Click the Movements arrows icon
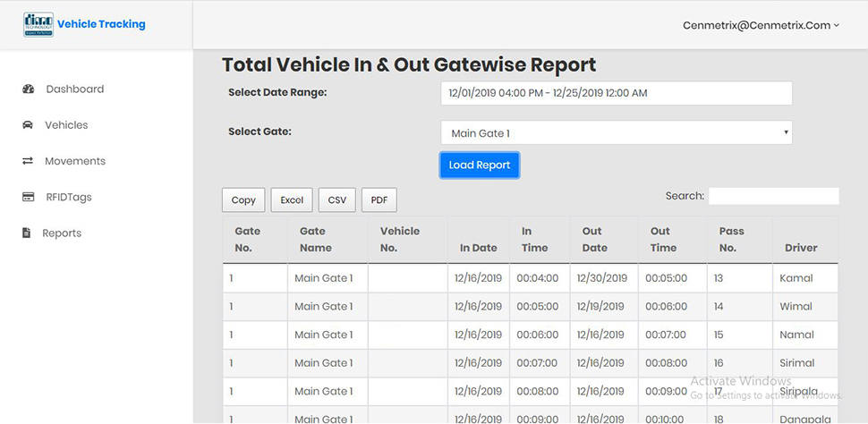Viewport: 868px width, 424px height. (x=28, y=161)
